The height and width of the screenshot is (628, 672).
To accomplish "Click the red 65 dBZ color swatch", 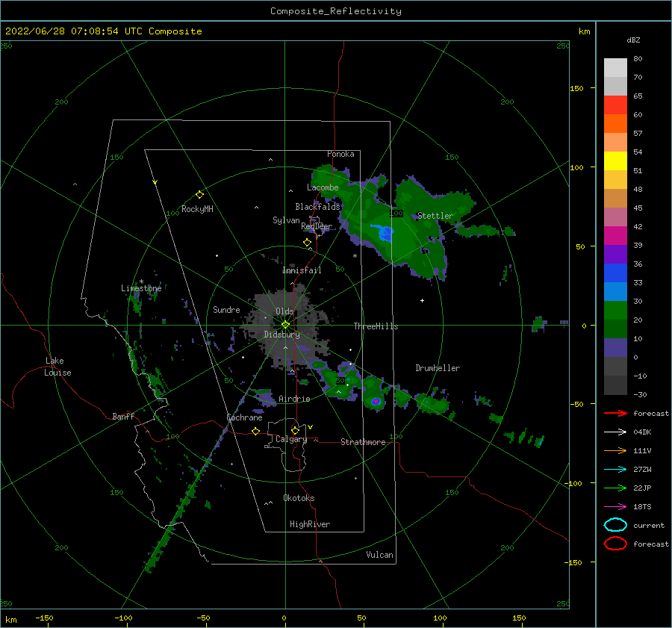I will [x=615, y=105].
